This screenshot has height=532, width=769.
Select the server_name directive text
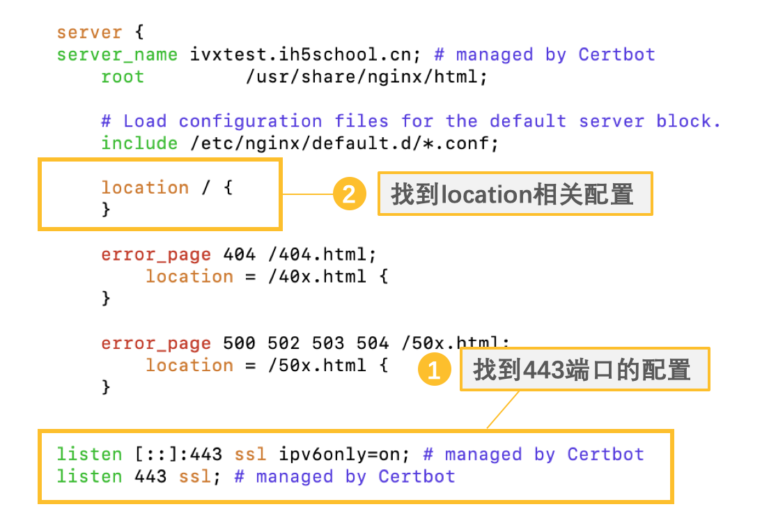pyautogui.click(x=116, y=54)
